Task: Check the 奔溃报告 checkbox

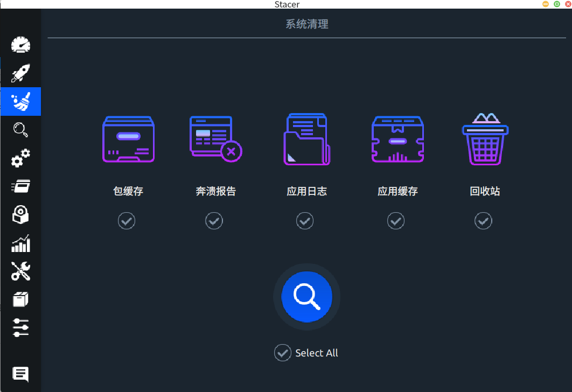Action: 214,221
